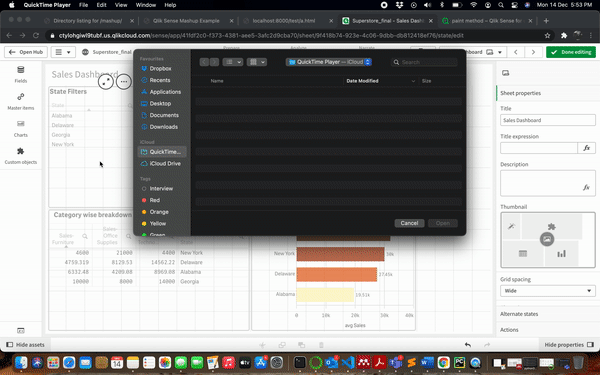Screen dimensions: 600x375
Task: Open the Grid spacing dropdown
Action: [x=548, y=291]
